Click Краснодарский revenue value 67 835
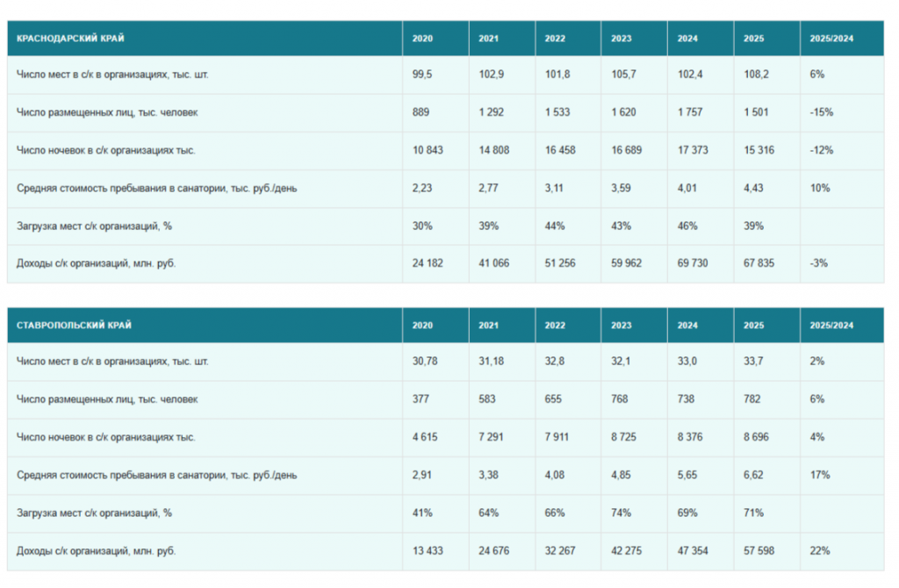Screen dimensions: 899x588 tap(759, 263)
